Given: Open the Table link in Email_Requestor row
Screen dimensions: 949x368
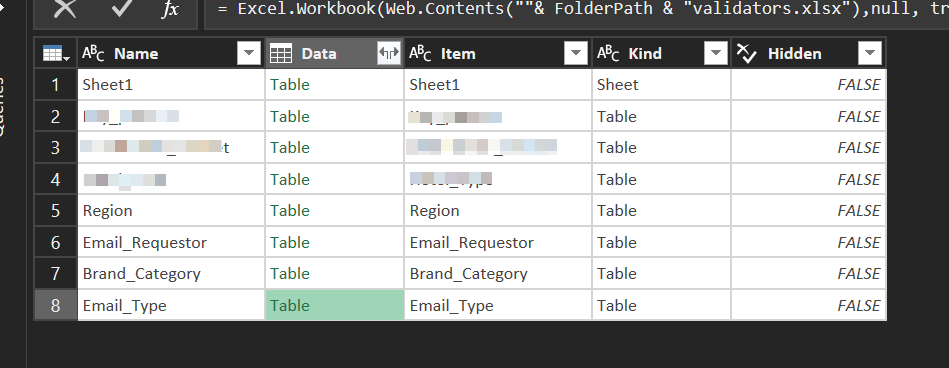Looking at the screenshot, I should tap(290, 242).
